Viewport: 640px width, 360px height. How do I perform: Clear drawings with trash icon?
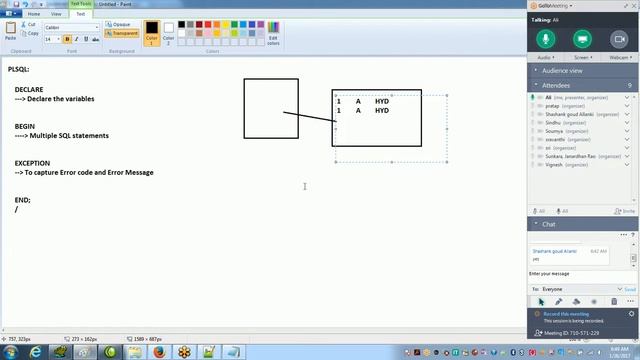click(614, 302)
